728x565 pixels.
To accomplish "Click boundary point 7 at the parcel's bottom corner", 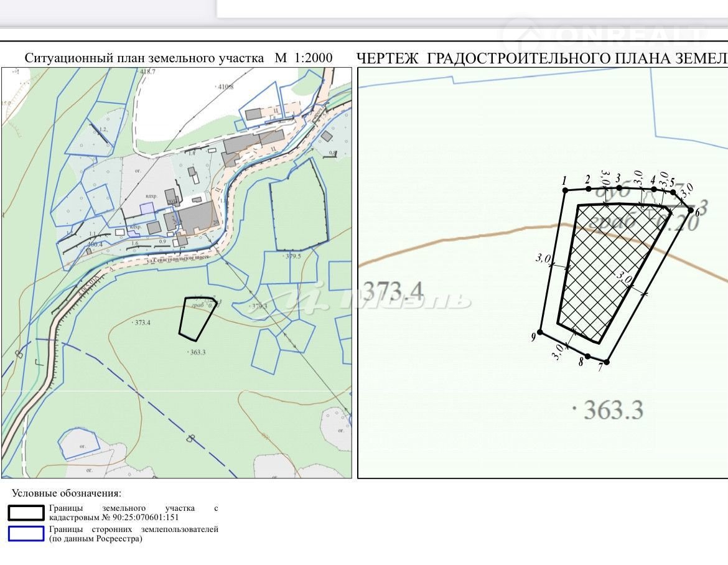I will (x=606, y=362).
